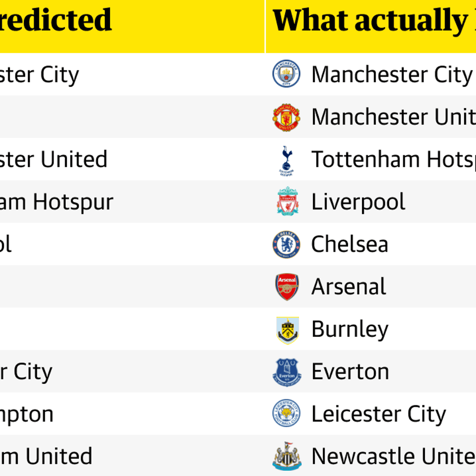Click the Liverpool club crest
Image resolution: width=476 pixels, height=476 pixels.
click(x=288, y=202)
